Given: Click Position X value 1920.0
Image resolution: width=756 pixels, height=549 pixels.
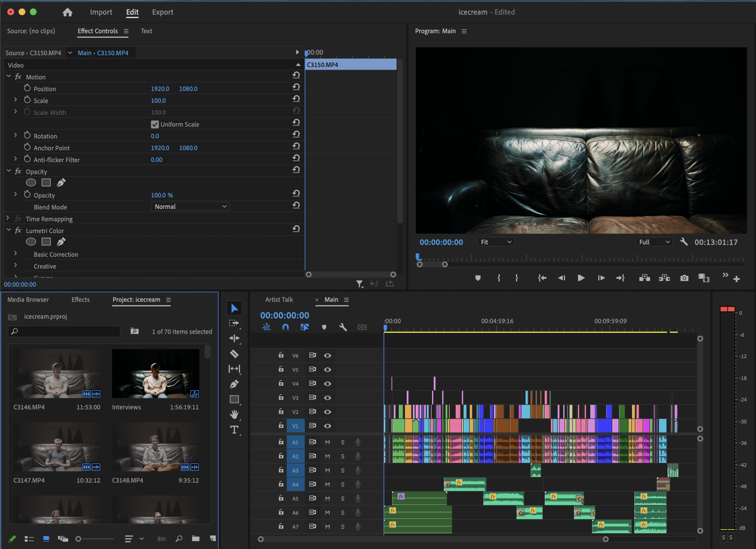Looking at the screenshot, I should [160, 89].
